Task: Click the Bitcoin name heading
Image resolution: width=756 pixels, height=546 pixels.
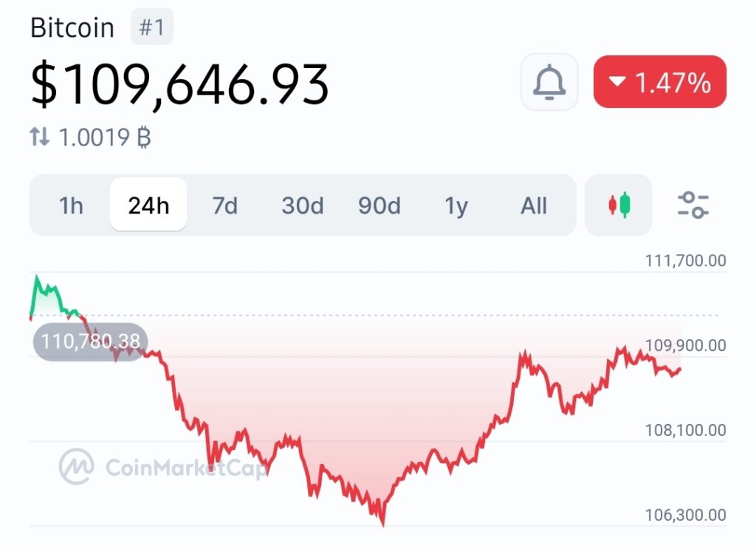Action: click(x=72, y=28)
